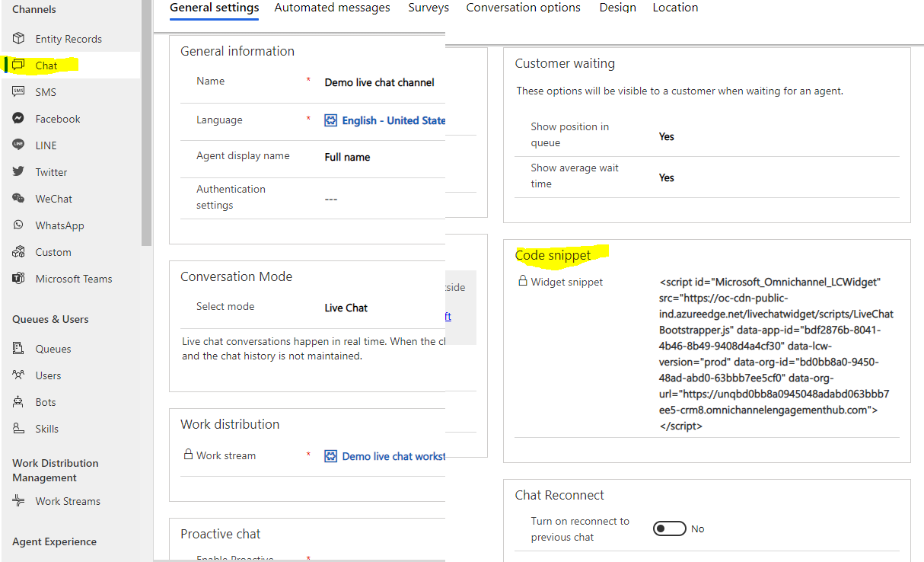The width and height of the screenshot is (924, 562).
Task: Open the Select mode dropdown showing Live Chat
Action: click(346, 308)
